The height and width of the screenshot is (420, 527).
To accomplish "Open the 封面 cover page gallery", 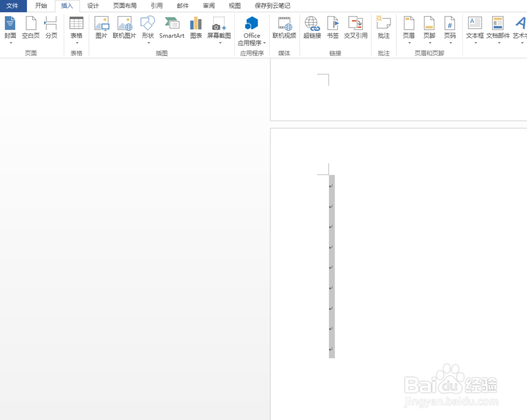I will (x=10, y=30).
